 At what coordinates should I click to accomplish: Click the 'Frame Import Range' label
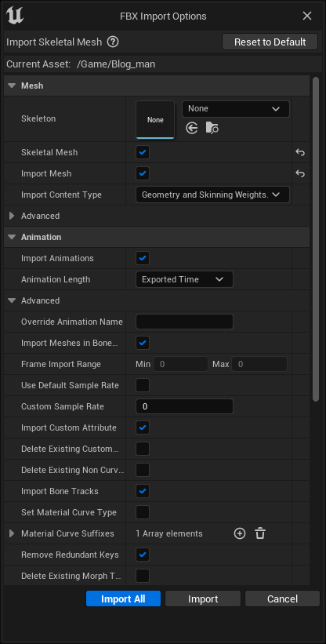coord(61,364)
